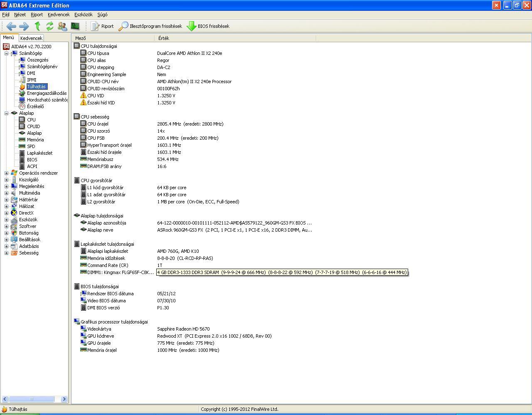Image resolution: width=532 pixels, height=415 pixels.
Task: Click the AIDA64 v2.70.2200 root icon
Action: [6, 47]
